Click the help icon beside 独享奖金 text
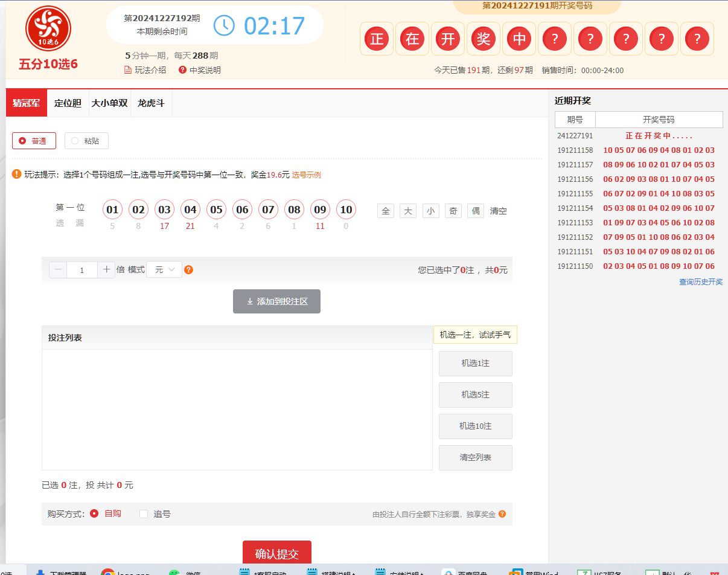This screenshot has width=728, height=575. point(503,513)
